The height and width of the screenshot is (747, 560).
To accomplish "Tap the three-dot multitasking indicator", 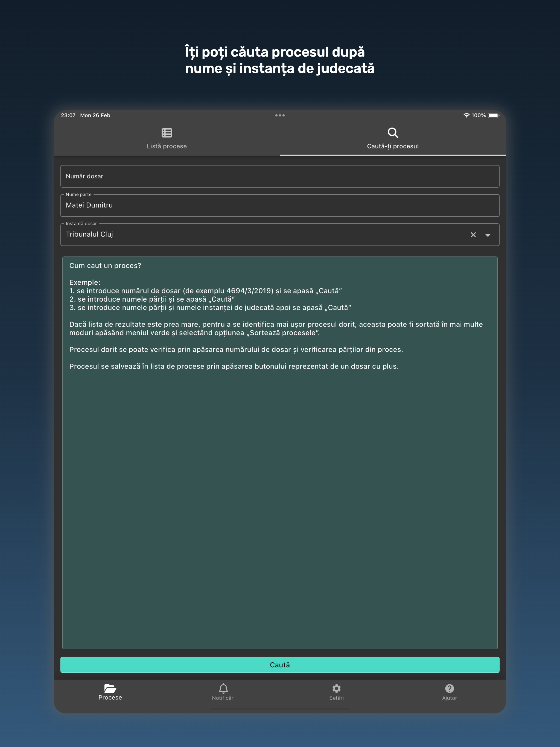I will click(x=280, y=115).
